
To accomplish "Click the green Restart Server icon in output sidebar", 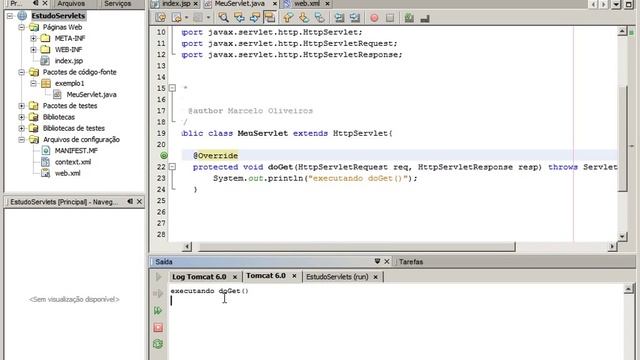I will pyautogui.click(x=158, y=311).
